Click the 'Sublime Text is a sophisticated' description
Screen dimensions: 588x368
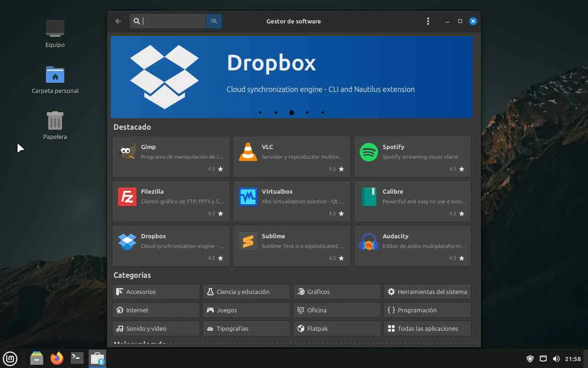[303, 246]
